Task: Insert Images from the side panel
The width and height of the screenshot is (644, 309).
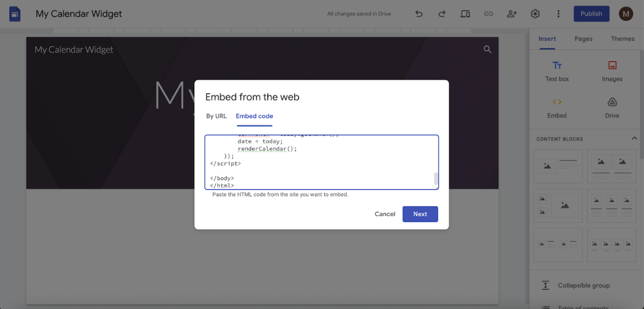Action: click(x=612, y=71)
